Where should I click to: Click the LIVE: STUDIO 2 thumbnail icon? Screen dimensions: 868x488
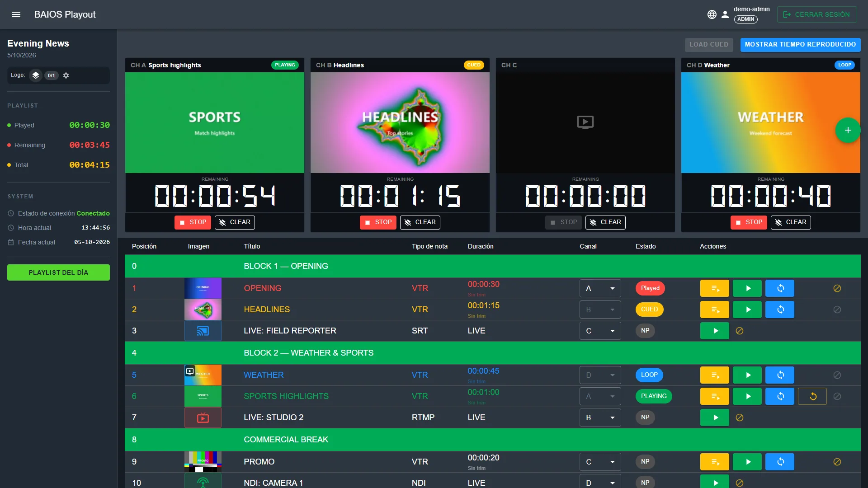tap(203, 418)
